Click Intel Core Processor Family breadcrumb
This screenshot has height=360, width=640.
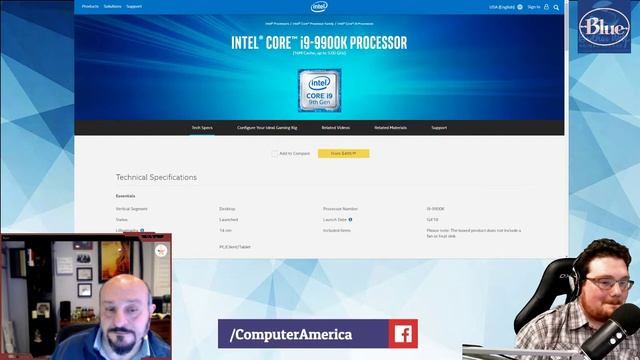click(313, 24)
